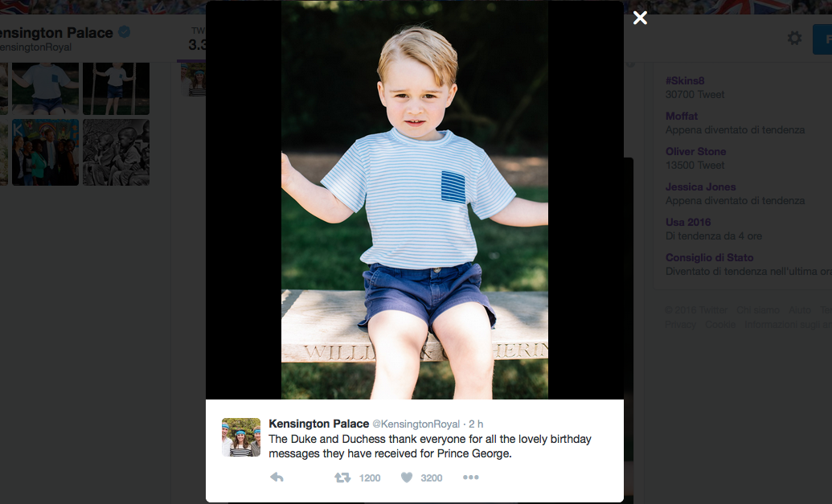Open the gear settings menu
This screenshot has height=504, width=832.
pos(794,39)
